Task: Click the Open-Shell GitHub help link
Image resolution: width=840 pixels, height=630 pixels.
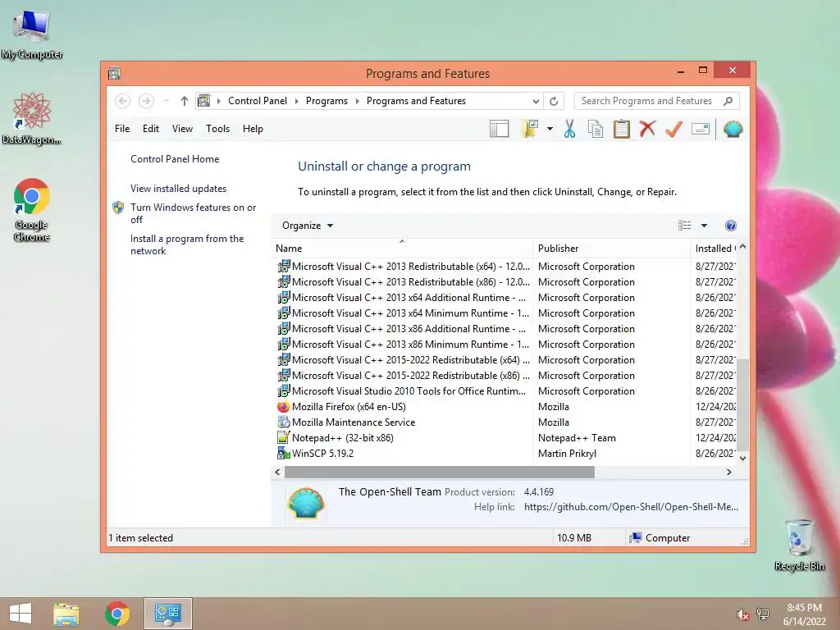Action: click(x=631, y=507)
